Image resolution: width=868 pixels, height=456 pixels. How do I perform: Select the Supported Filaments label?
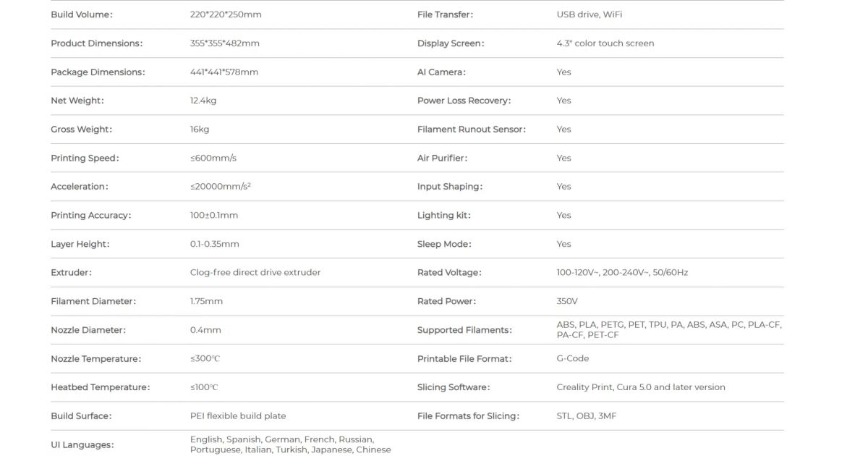[464, 330]
